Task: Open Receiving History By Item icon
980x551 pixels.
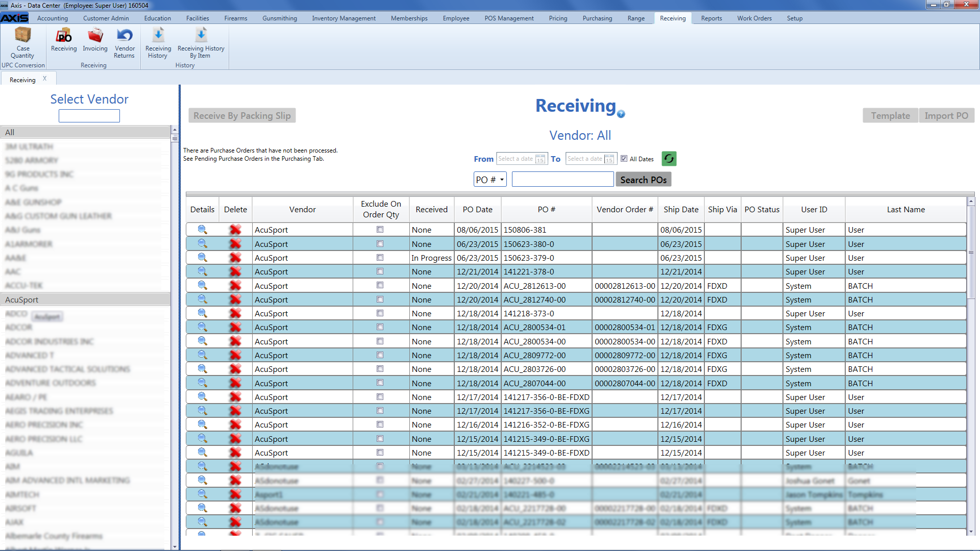Action: click(x=201, y=43)
